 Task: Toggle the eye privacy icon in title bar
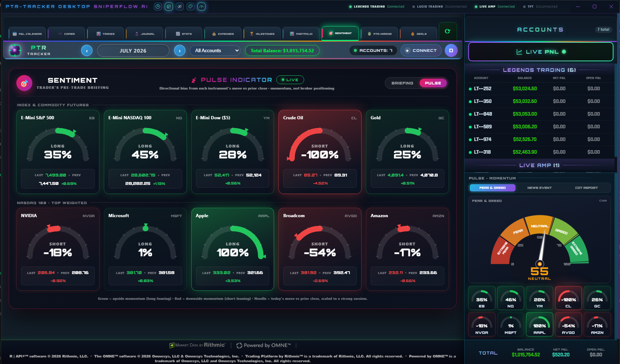click(x=180, y=7)
